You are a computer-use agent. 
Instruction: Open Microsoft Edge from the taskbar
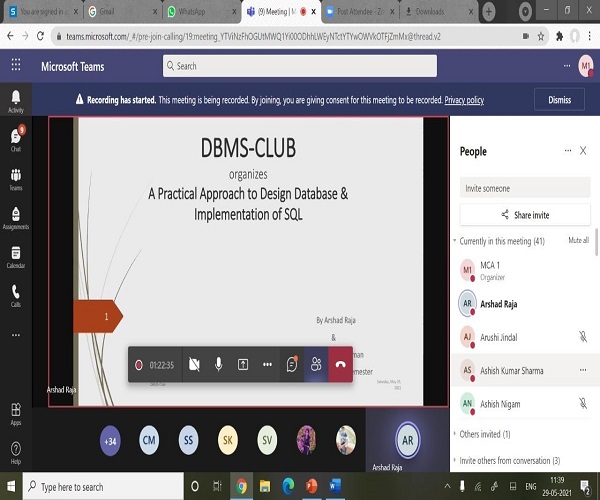pyautogui.click(x=288, y=486)
